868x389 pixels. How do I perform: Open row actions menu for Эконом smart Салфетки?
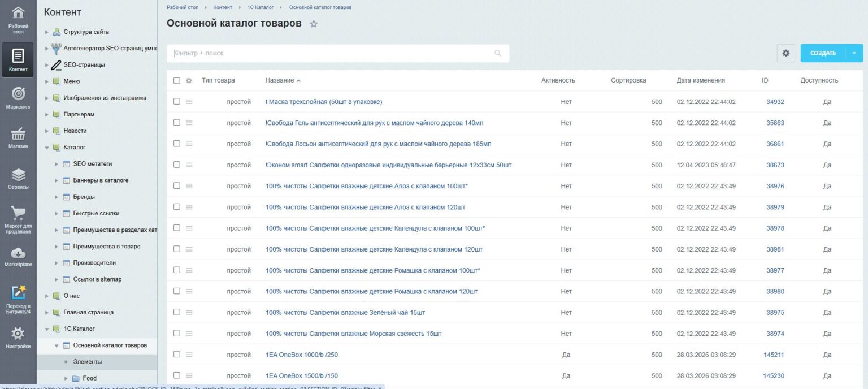tap(189, 165)
